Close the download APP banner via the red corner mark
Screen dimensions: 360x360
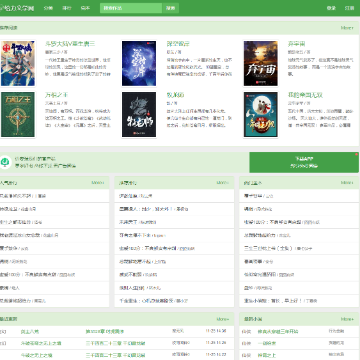[357, 155]
